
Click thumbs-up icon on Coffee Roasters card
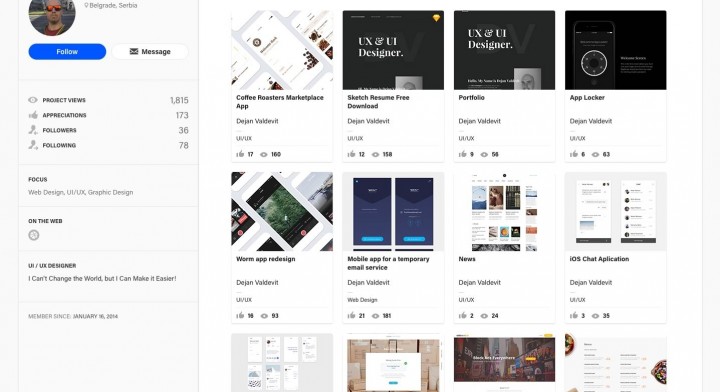tap(240, 154)
